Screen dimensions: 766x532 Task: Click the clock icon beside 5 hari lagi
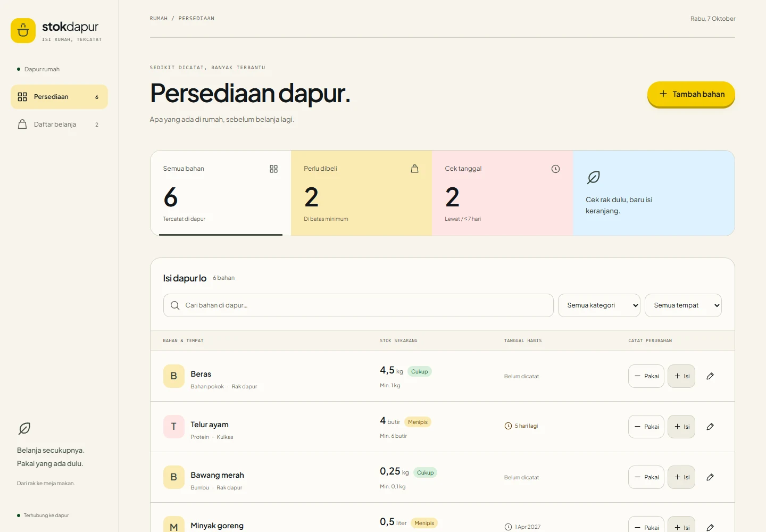click(x=508, y=426)
